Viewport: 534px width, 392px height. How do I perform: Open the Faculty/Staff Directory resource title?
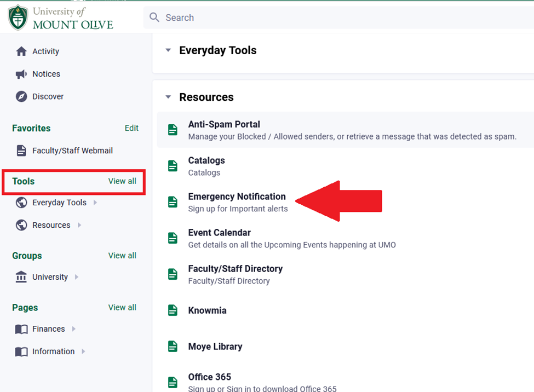236,269
